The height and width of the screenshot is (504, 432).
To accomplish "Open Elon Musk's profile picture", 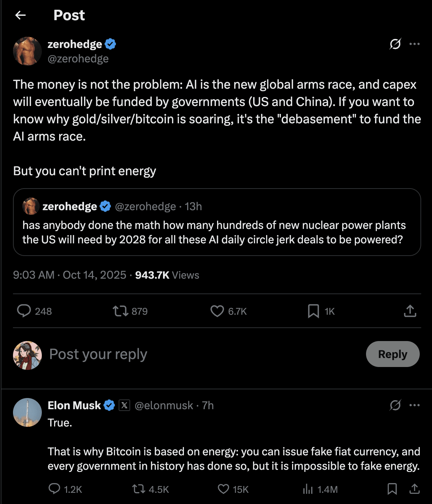I will [x=27, y=412].
